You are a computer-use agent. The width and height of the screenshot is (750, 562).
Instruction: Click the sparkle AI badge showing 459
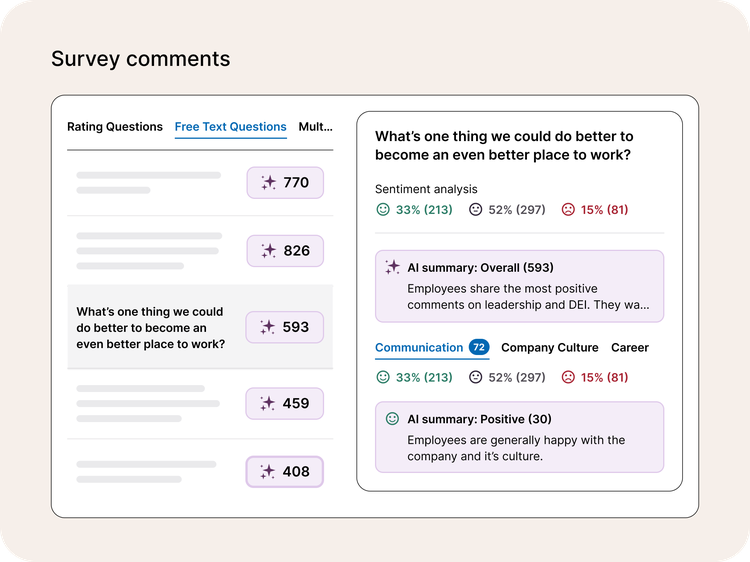pos(285,403)
